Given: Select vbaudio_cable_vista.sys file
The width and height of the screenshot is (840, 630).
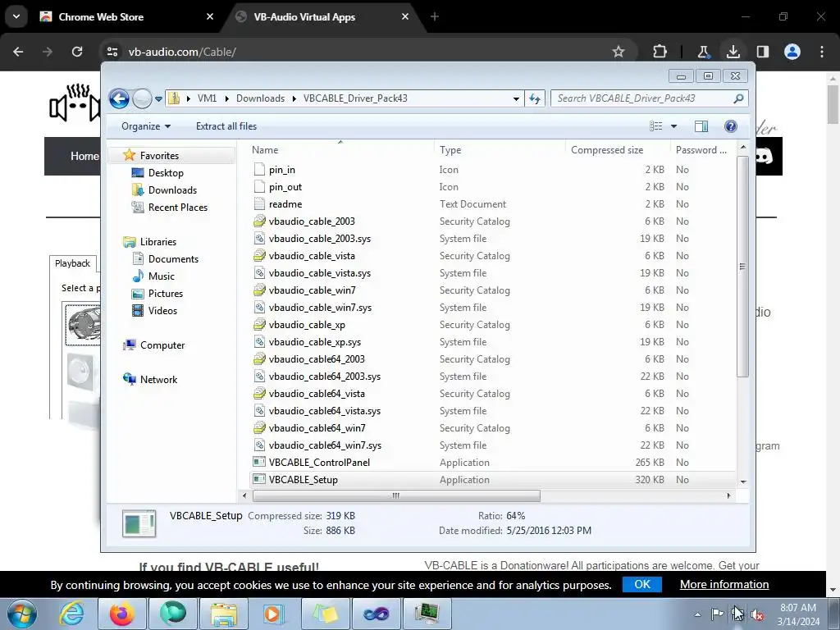Looking at the screenshot, I should click(319, 273).
